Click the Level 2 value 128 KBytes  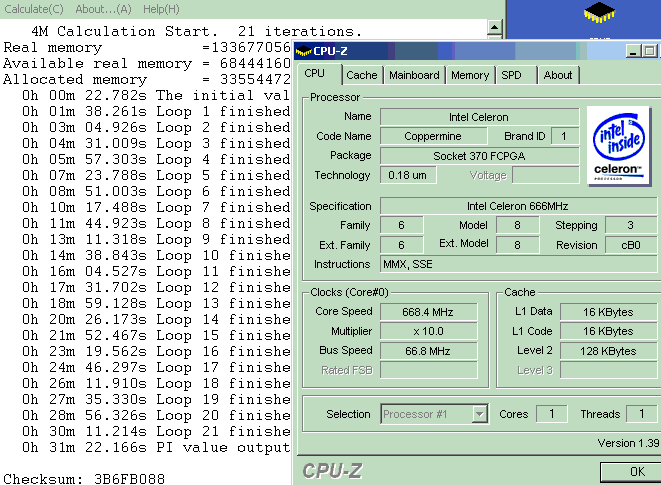[x=608, y=351]
